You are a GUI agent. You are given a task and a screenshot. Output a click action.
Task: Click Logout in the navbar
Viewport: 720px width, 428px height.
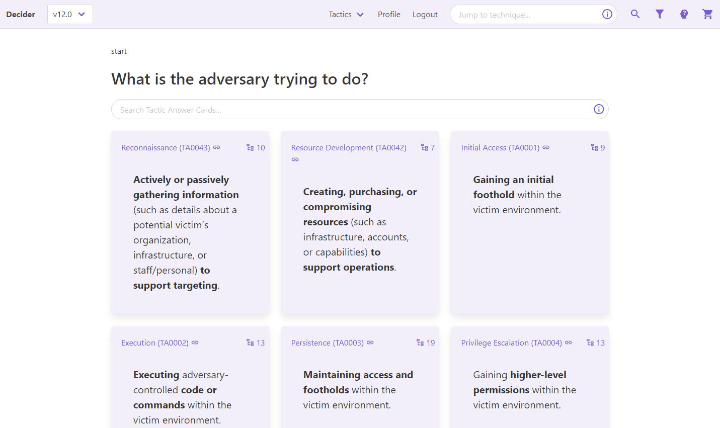(425, 14)
